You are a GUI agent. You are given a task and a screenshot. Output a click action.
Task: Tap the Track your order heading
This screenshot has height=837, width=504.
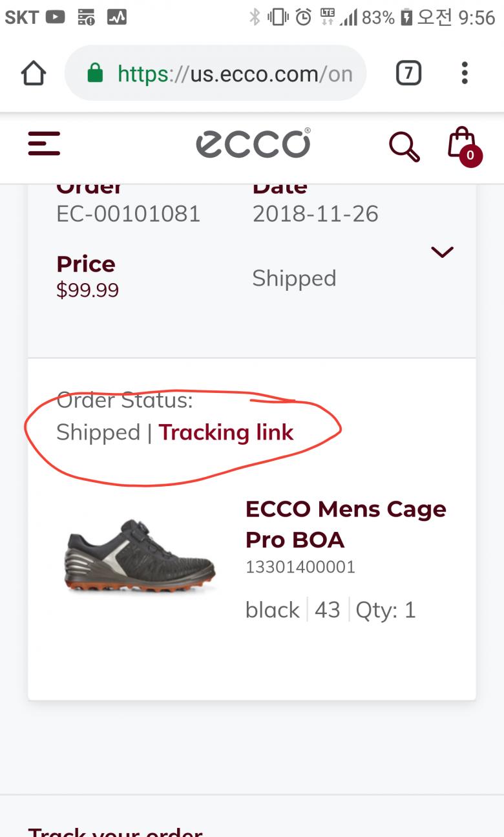click(x=115, y=831)
